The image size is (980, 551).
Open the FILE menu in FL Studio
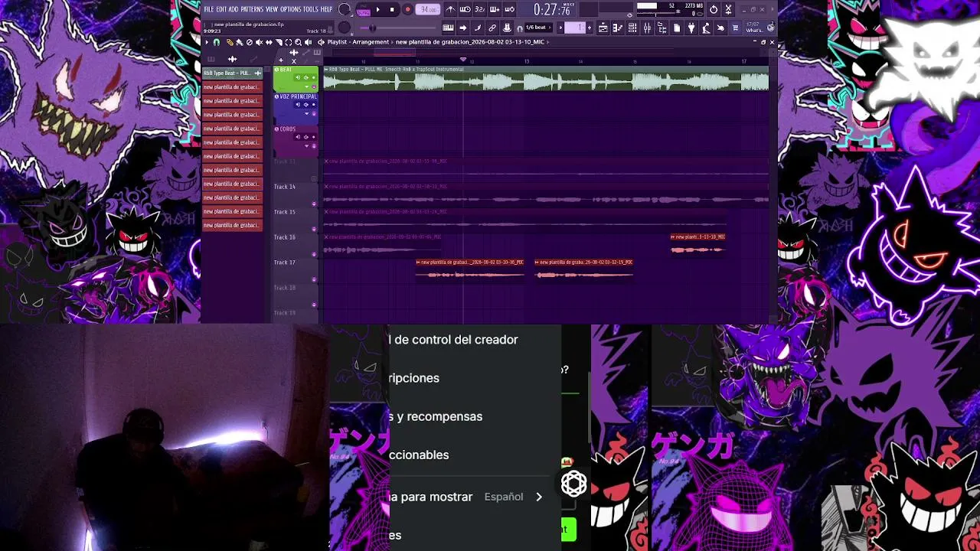tap(208, 9)
